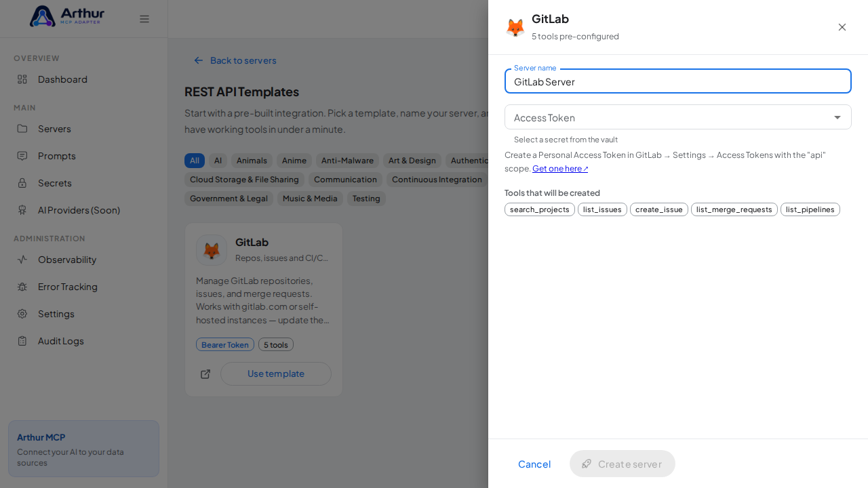This screenshot has height=488, width=868.
Task: Filter templates by Anti-Malware category
Action: click(347, 161)
